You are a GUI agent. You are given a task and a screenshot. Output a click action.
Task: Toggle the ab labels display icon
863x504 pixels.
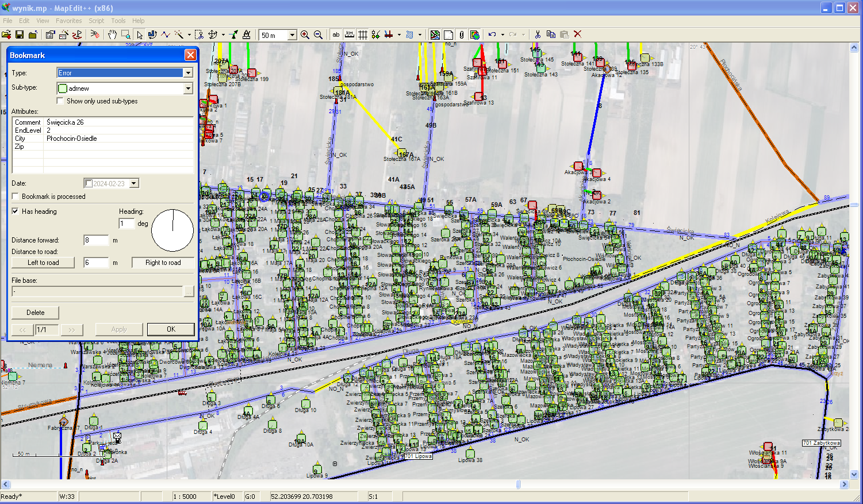tap(336, 35)
